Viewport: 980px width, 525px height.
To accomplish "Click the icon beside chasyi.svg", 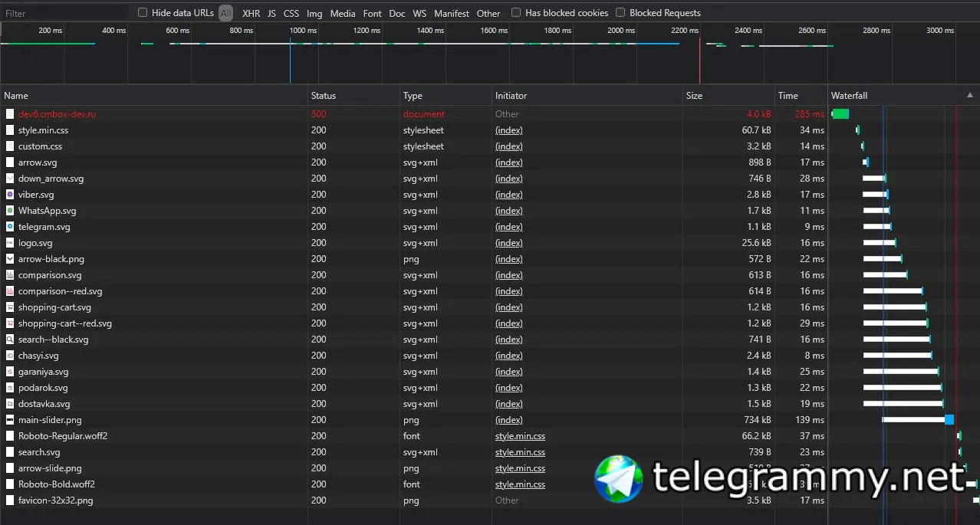I will pyautogui.click(x=10, y=356).
